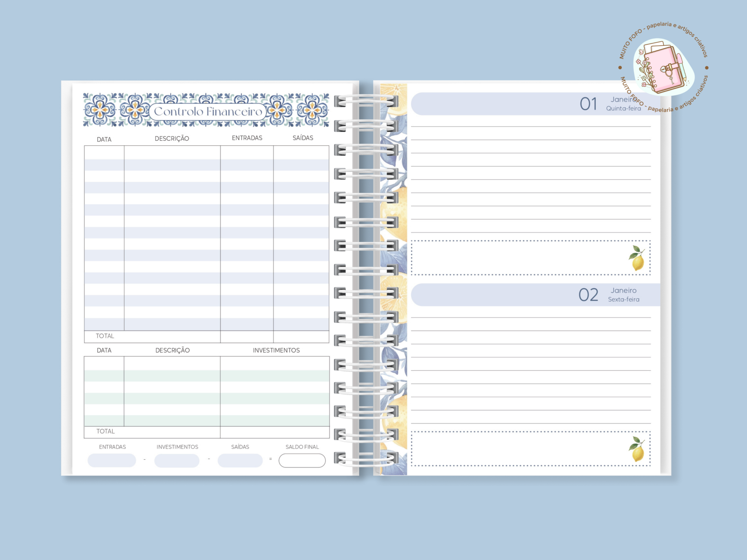
Task: Click the Saldo Final outlined field
Action: 302,460
